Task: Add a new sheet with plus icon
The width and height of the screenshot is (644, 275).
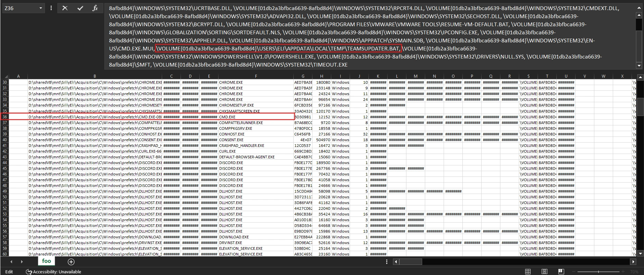Action: [71, 262]
